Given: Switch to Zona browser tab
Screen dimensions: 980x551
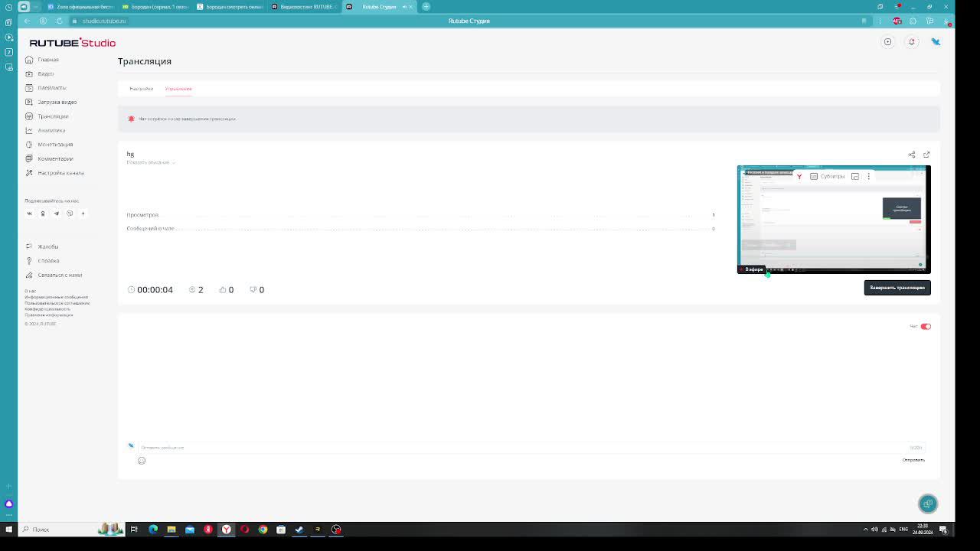Looking at the screenshot, I should pos(80,7).
